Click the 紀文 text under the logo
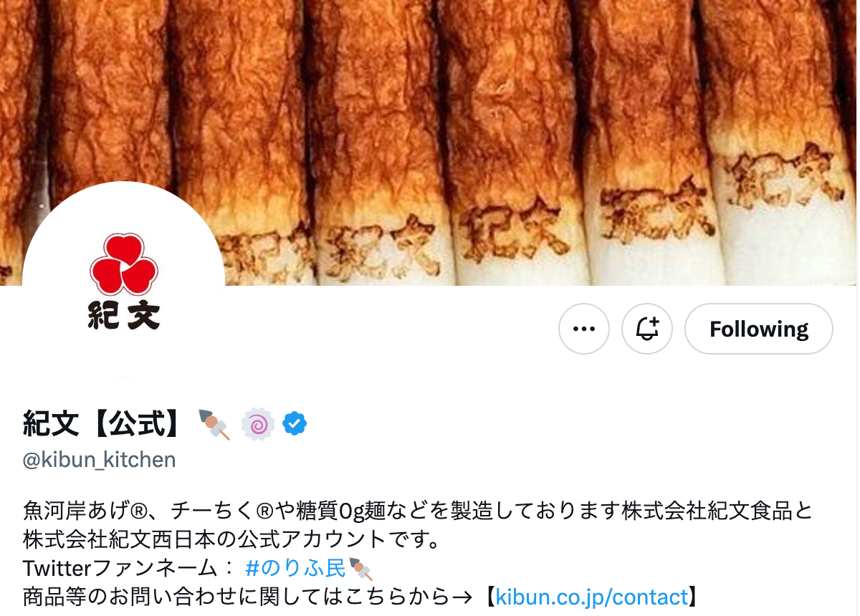Image resolution: width=860 pixels, height=616 pixels. tap(124, 314)
